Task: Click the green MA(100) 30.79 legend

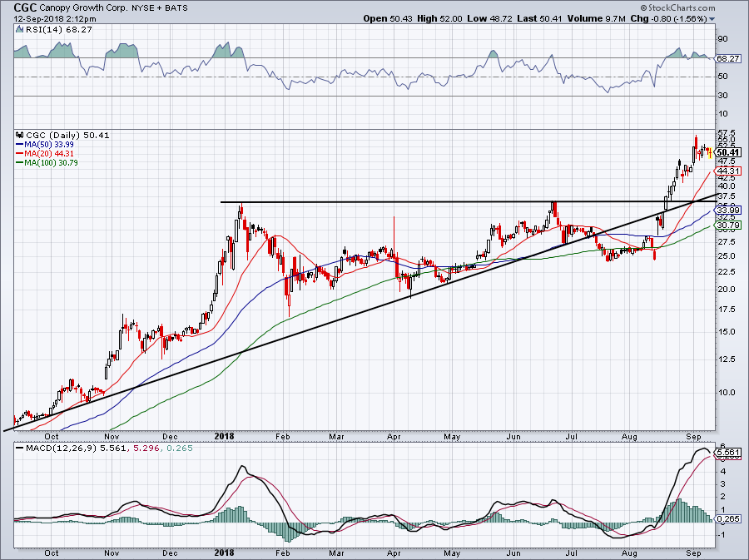Action: (x=47, y=162)
